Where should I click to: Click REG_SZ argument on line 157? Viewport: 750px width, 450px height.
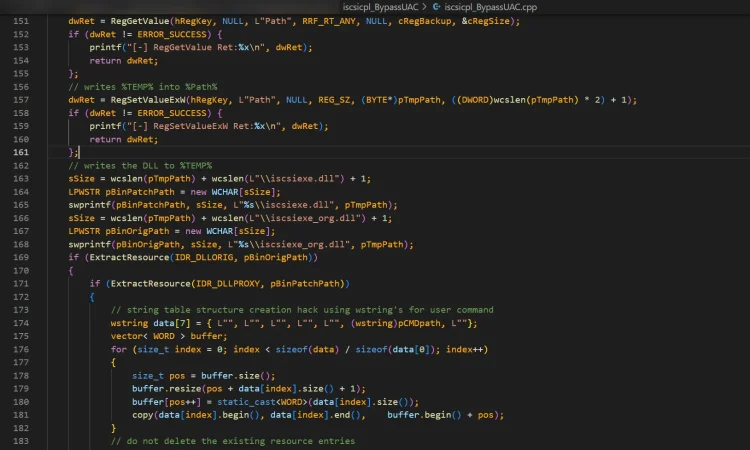[x=334, y=100]
